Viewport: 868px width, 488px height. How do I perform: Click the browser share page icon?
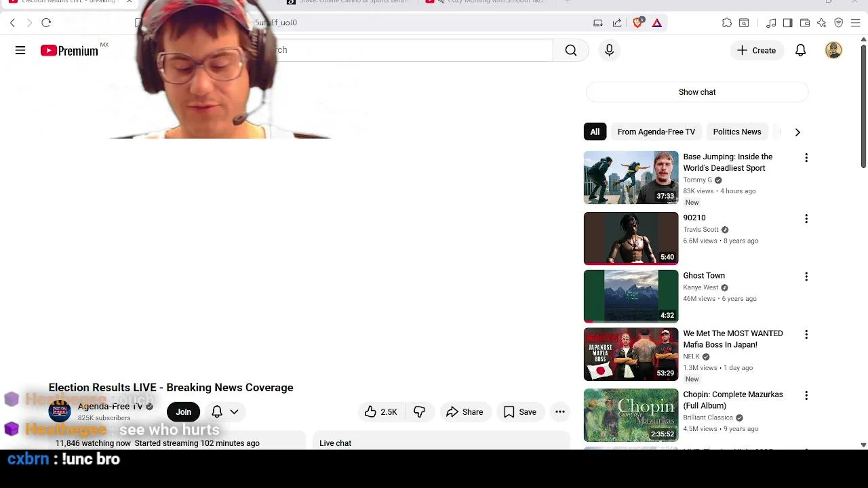click(x=617, y=23)
